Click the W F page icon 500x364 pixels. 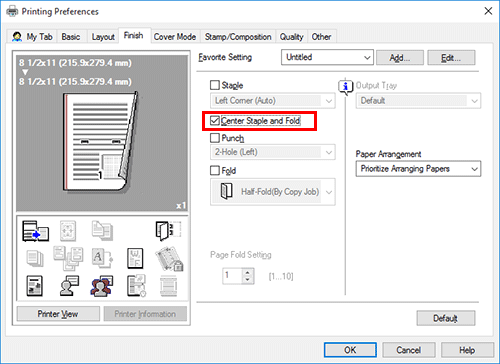pyautogui.click(x=135, y=258)
